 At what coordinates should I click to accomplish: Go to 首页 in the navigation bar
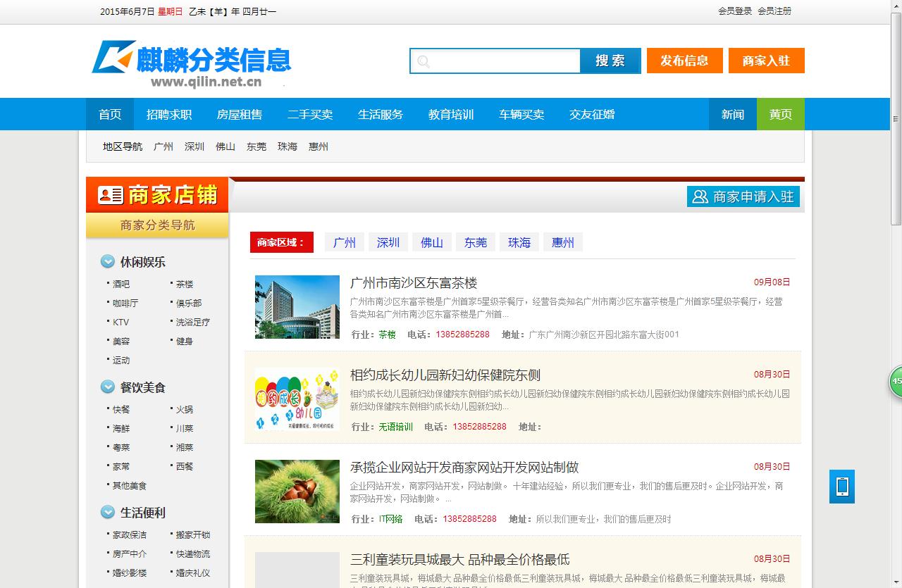110,114
